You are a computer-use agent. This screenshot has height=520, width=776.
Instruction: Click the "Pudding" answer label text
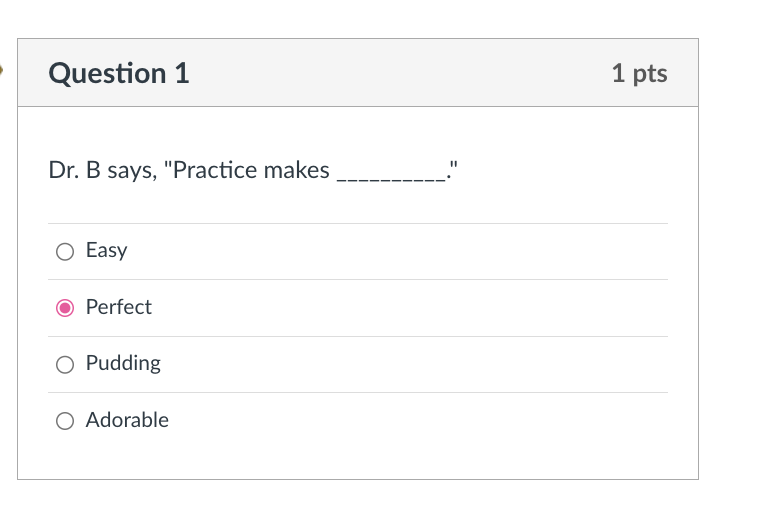[123, 364]
